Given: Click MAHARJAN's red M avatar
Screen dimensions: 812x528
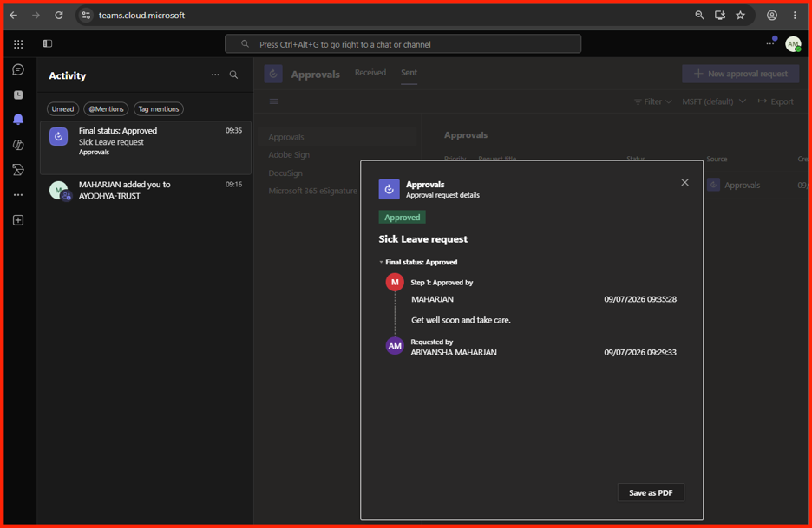Looking at the screenshot, I should pos(395,282).
